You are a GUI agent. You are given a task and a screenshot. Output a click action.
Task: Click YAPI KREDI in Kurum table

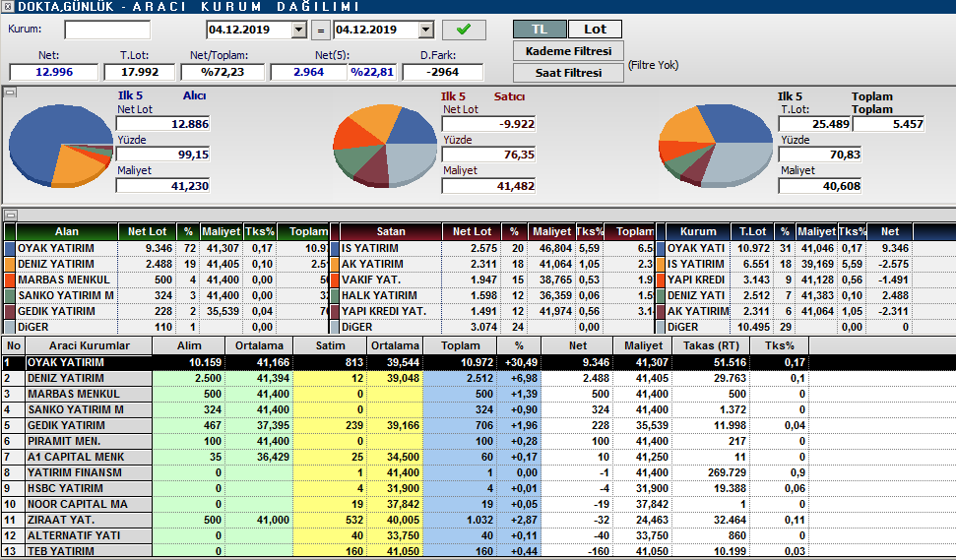point(696,280)
